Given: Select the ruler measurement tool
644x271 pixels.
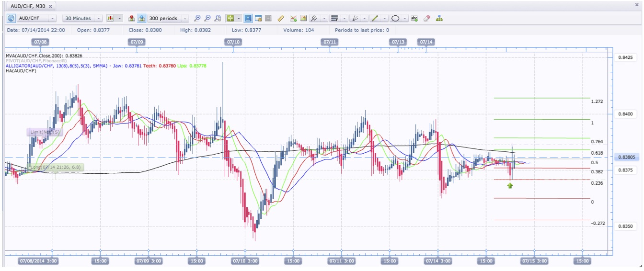Looking at the screenshot, I should [281, 18].
